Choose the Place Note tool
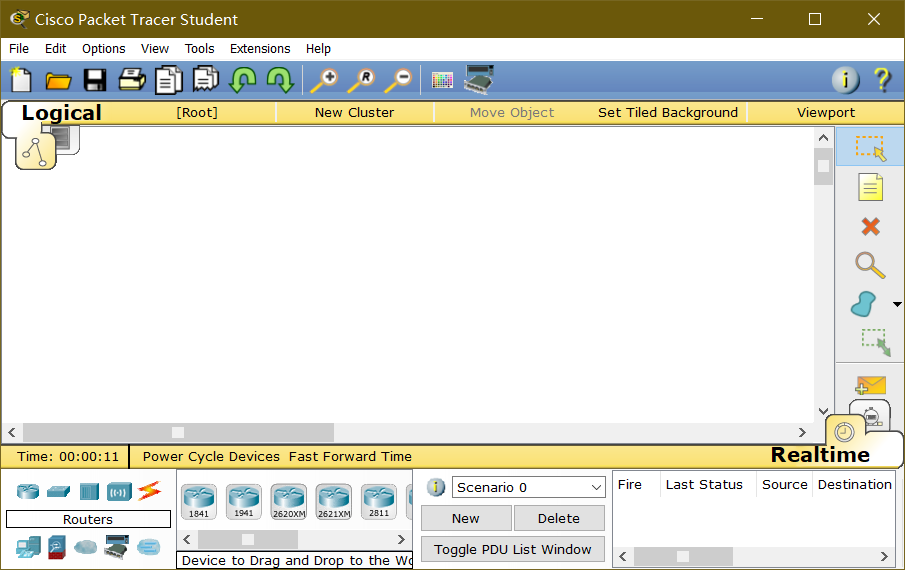This screenshot has height=570, width=905. pos(870,187)
